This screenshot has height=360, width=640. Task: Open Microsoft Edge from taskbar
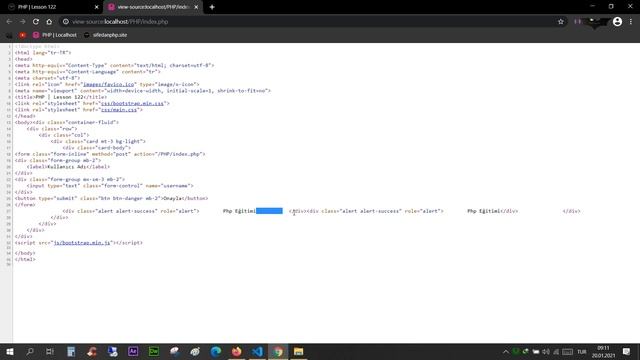[x=216, y=351]
